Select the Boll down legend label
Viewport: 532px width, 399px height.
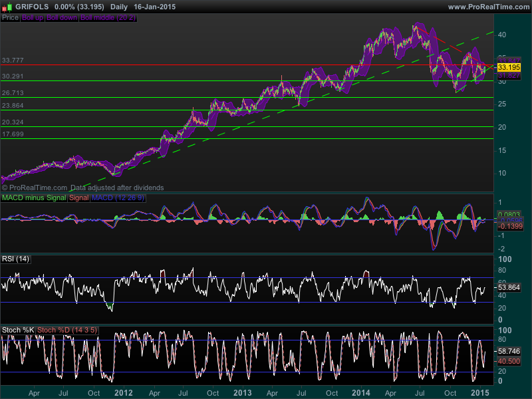pyautogui.click(x=62, y=18)
